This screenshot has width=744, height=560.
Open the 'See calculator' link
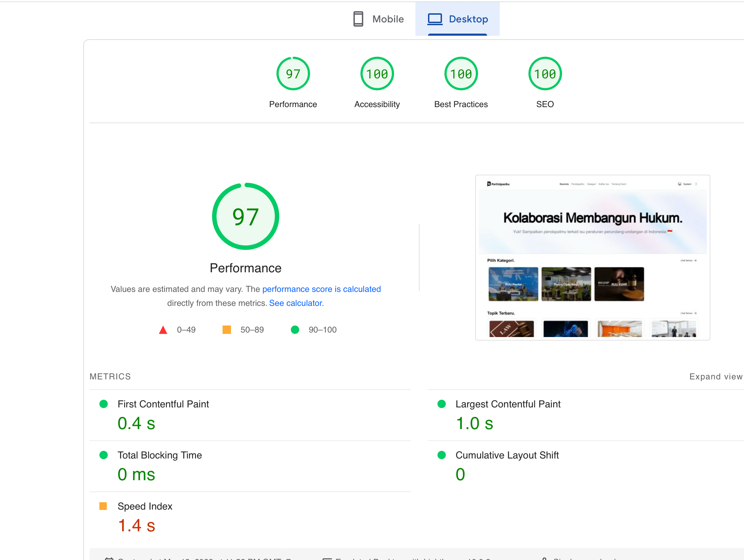pyautogui.click(x=296, y=303)
